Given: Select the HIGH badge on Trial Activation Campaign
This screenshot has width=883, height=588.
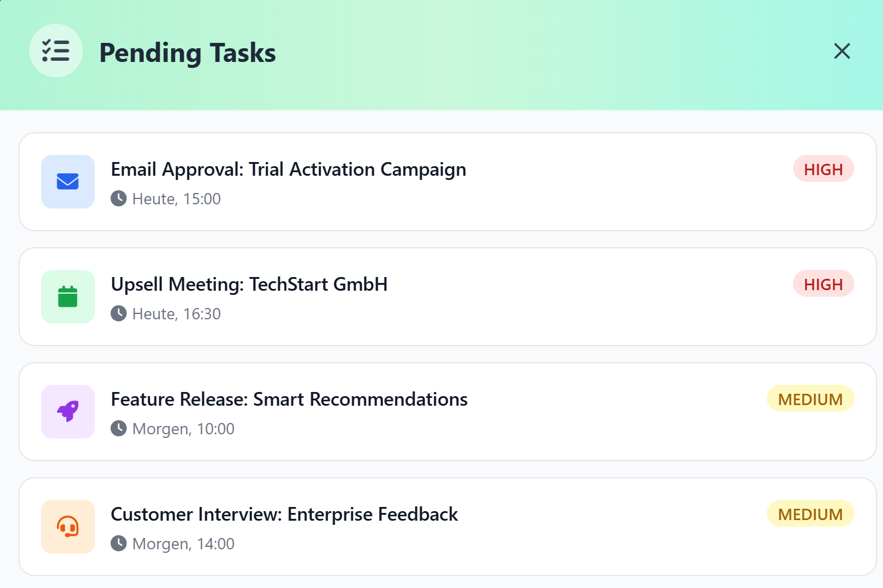Looking at the screenshot, I should [823, 169].
